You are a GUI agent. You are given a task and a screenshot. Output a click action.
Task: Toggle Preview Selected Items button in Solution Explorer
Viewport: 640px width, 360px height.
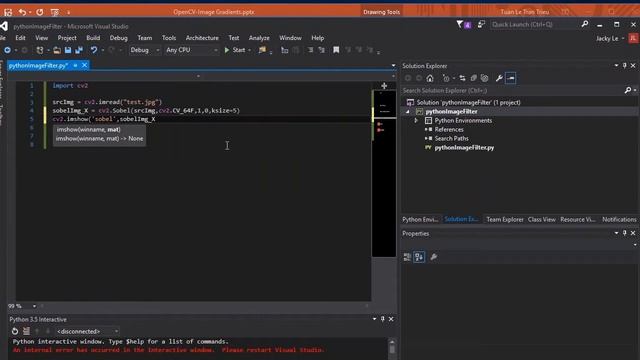511,78
